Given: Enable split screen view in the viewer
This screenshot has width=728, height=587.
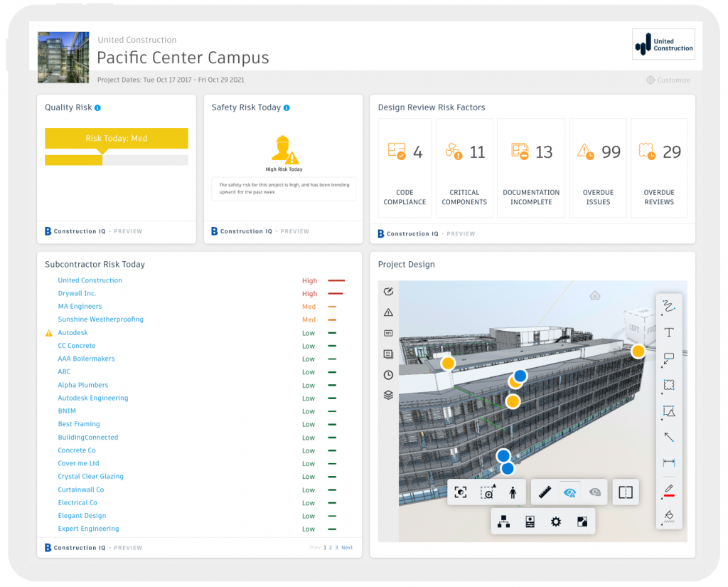Looking at the screenshot, I should pos(626,492).
